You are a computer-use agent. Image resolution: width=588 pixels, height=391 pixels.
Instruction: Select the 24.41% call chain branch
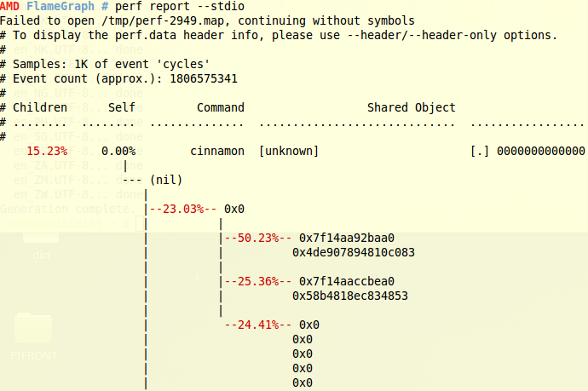pyautogui.click(x=257, y=325)
